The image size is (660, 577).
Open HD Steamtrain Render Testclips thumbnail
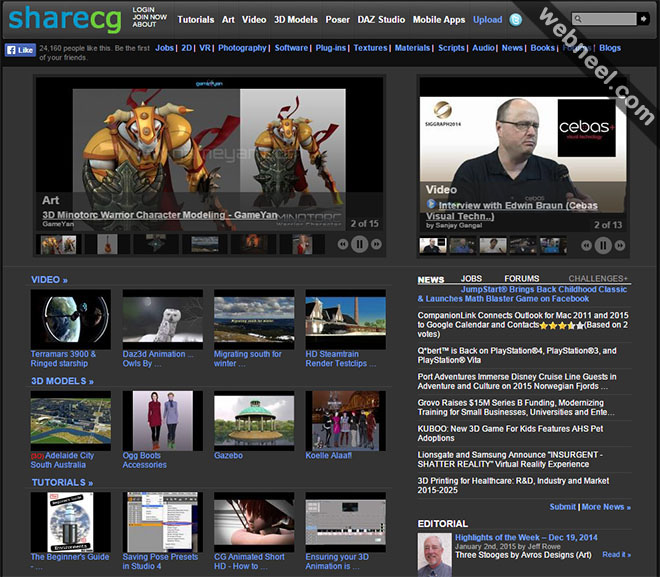pos(346,319)
